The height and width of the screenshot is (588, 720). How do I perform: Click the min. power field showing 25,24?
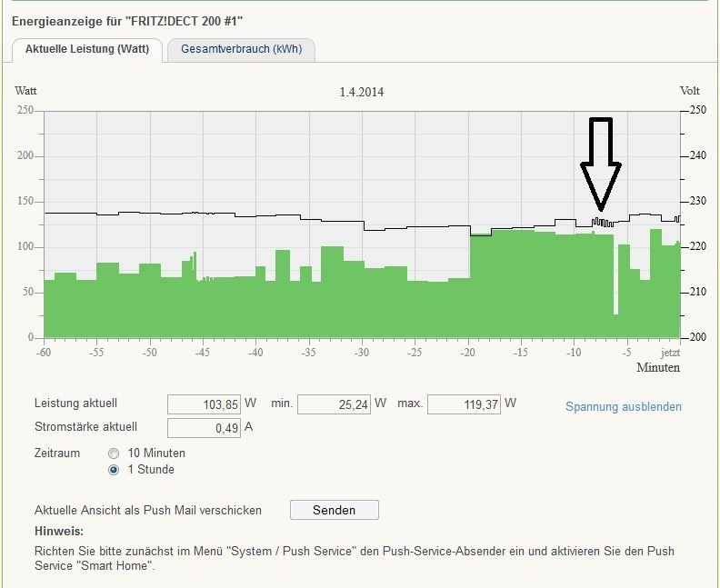334,404
